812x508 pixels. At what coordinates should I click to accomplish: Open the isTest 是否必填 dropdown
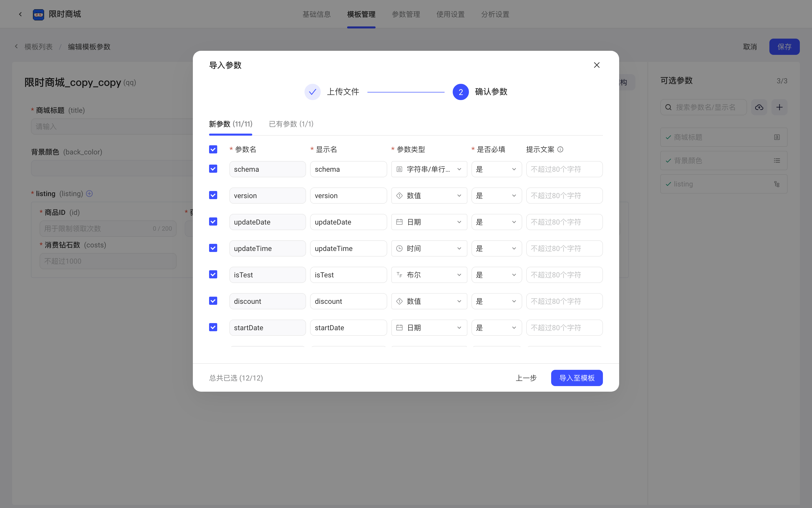click(x=497, y=275)
